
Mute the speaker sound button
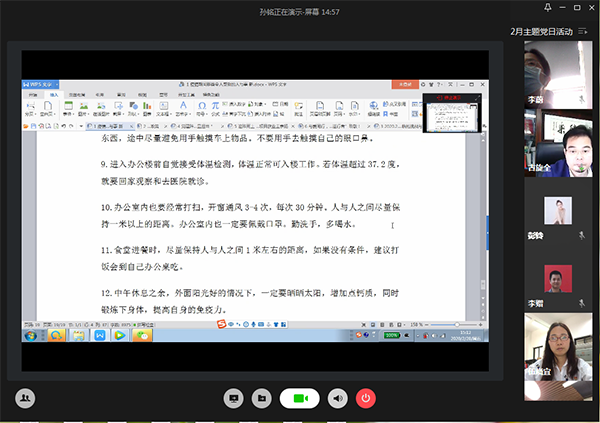pos(338,397)
